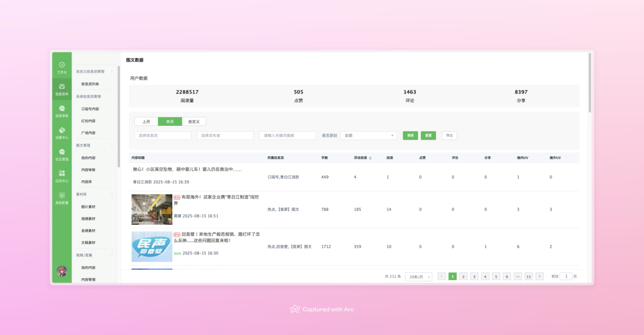Image resolution: width=644 pixels, height=335 pixels.
Task: Click the 共 212 条 total count
Action: point(392,277)
